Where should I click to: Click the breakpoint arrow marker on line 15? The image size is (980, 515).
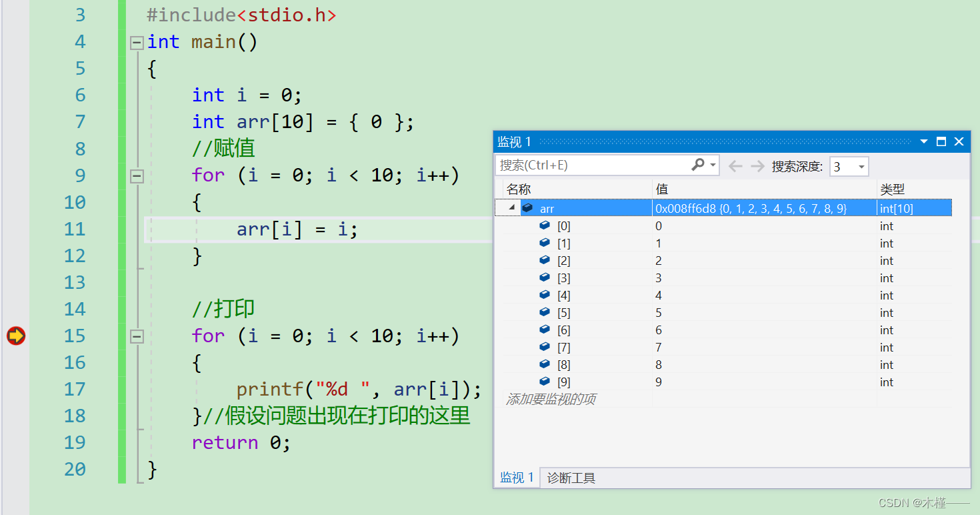[16, 336]
